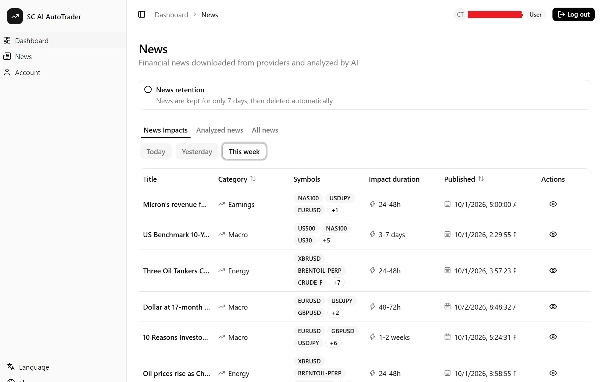View details of US Benchmark 10-Y news
The image size is (600, 382).
tap(553, 234)
